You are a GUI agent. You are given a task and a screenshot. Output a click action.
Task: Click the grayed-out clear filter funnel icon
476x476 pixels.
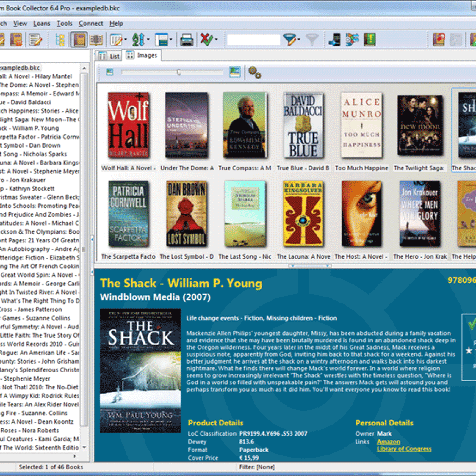[x=312, y=40]
